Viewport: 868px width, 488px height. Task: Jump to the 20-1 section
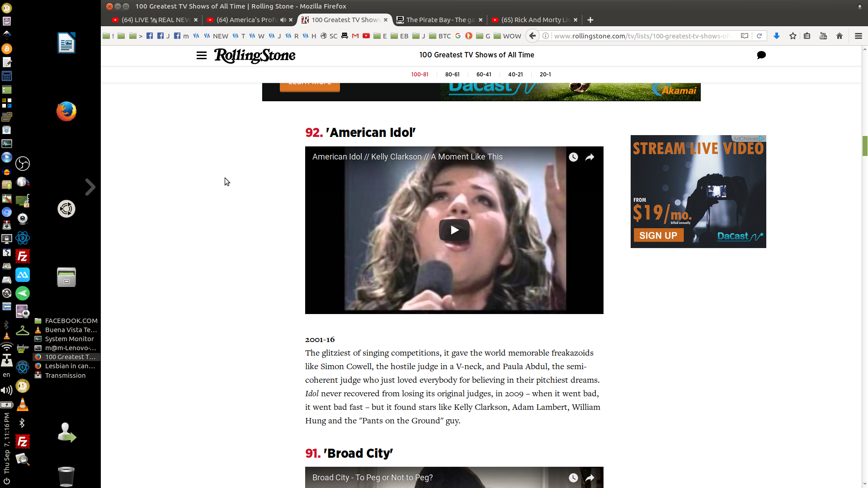tap(545, 75)
